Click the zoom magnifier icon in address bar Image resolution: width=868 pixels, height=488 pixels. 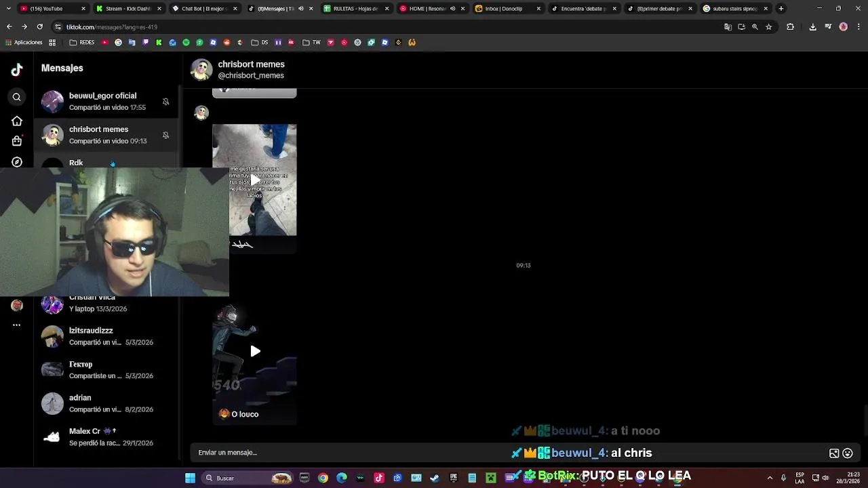click(755, 27)
